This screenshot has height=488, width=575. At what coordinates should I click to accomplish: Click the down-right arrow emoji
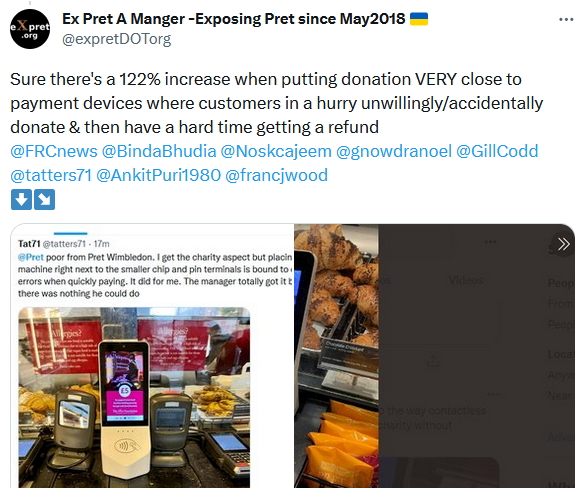pos(44,199)
